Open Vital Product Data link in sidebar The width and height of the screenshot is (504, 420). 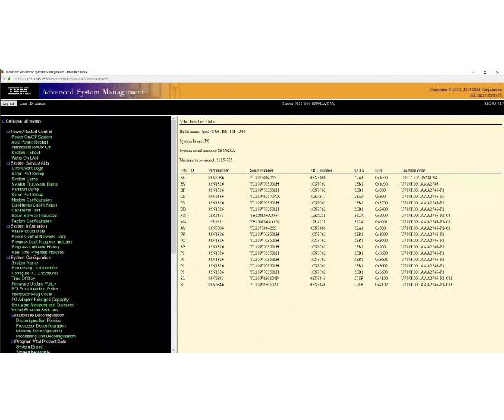[28, 232]
